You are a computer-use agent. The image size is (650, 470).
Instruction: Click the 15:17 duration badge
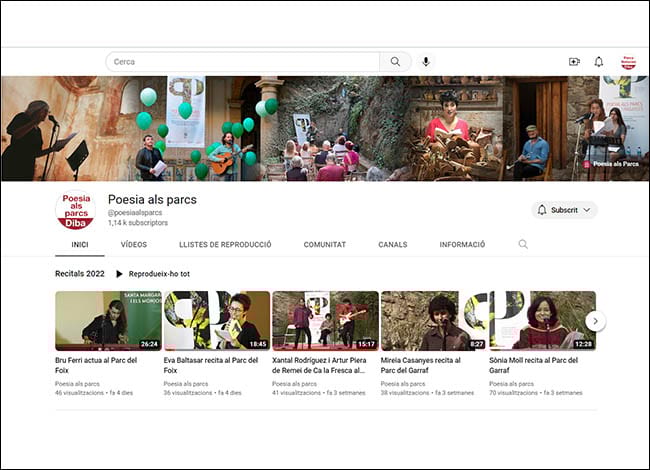point(366,344)
